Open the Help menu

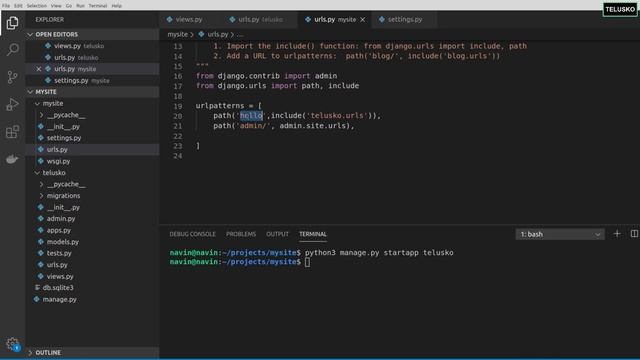click(x=117, y=6)
